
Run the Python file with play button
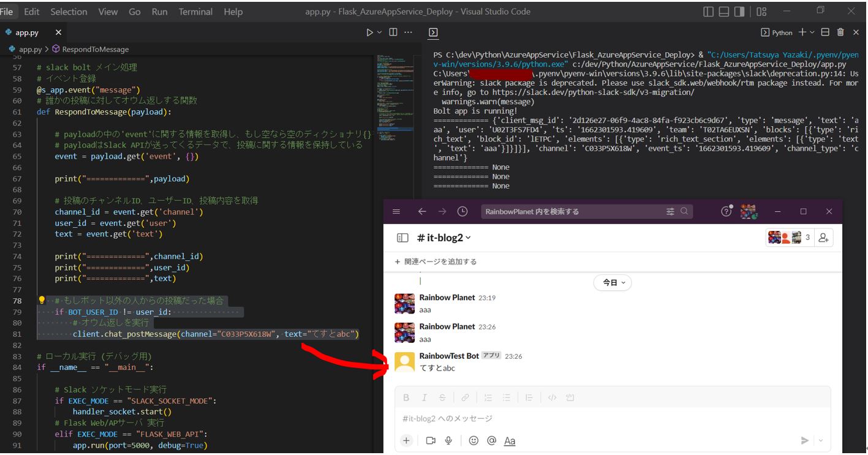point(369,32)
